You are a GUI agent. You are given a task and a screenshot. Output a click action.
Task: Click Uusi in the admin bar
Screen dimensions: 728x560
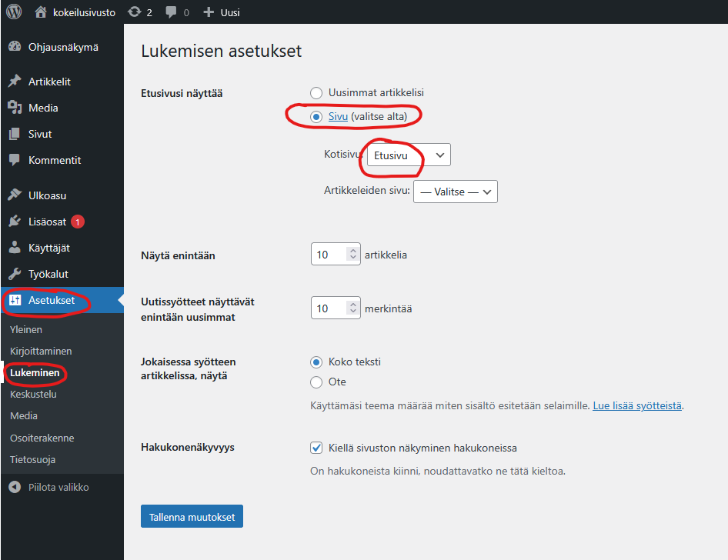coord(230,12)
